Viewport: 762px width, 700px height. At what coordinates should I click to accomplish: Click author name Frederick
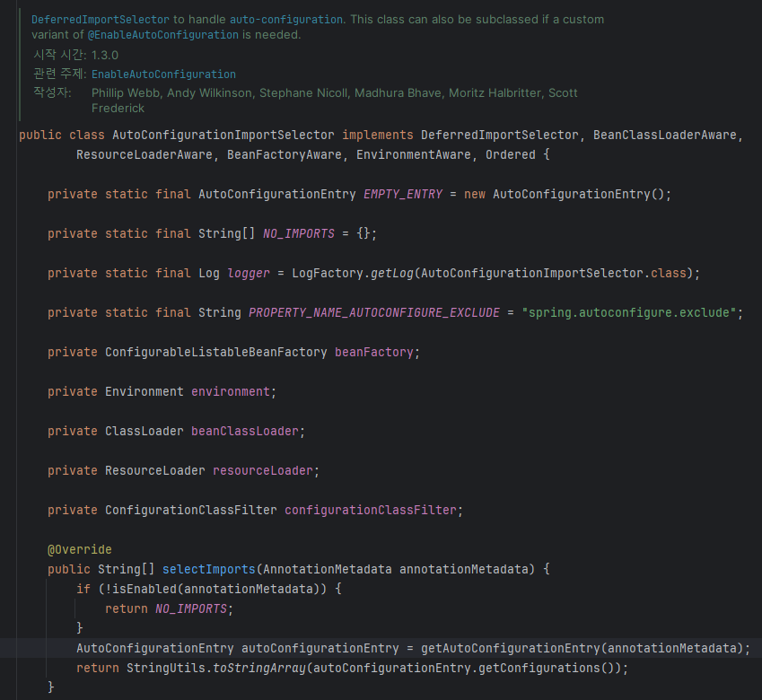[118, 109]
